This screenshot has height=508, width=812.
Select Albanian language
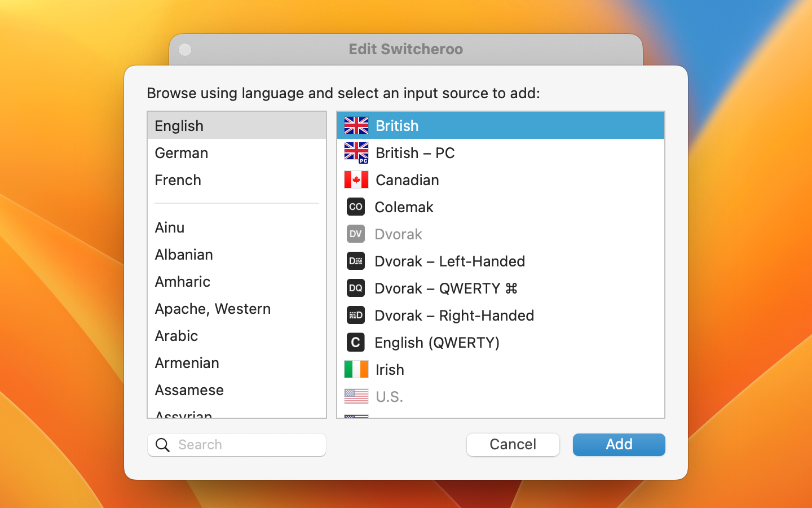(237, 254)
